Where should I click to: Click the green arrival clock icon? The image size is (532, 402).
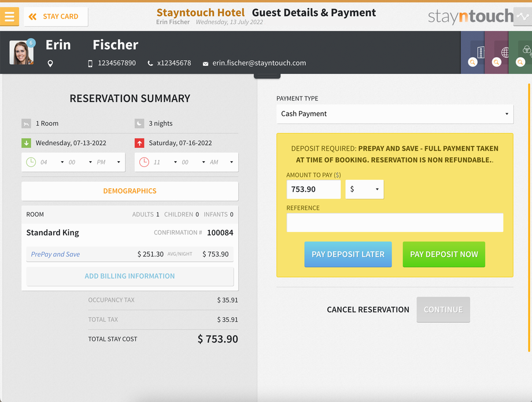pyautogui.click(x=31, y=162)
